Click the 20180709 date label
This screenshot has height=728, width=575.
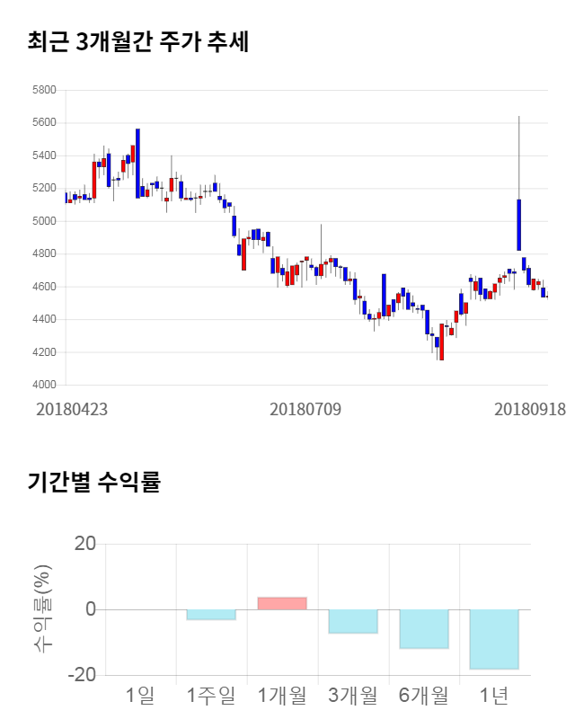pyautogui.click(x=305, y=409)
